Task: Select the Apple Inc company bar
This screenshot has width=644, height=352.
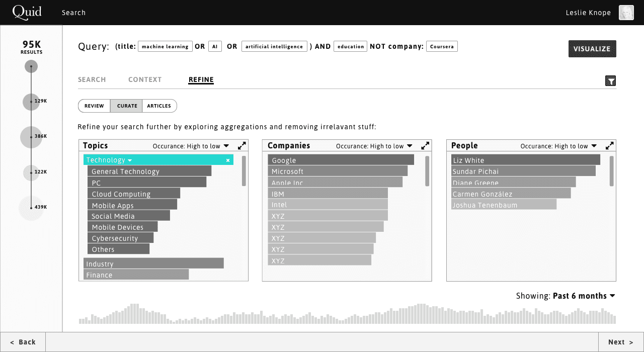Action: pos(335,182)
